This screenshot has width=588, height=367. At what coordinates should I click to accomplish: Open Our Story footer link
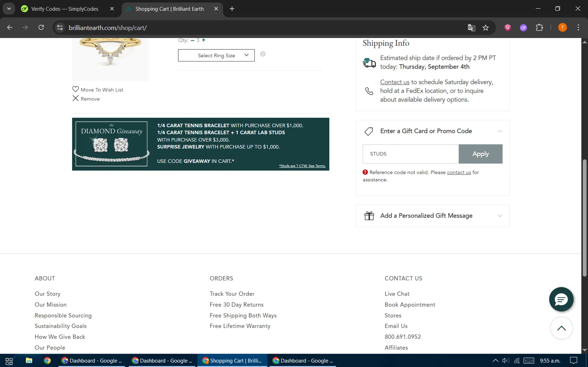47,294
